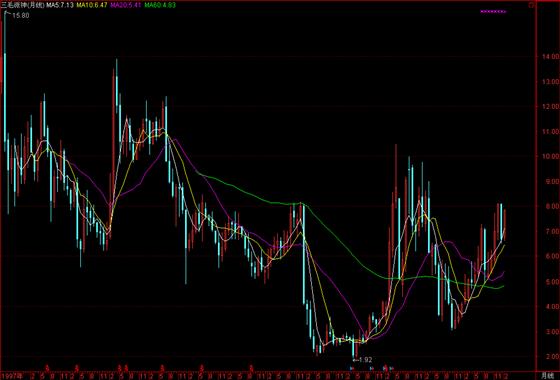Toggle the yellow MA10 6.47 indicator label

(x=91, y=5)
